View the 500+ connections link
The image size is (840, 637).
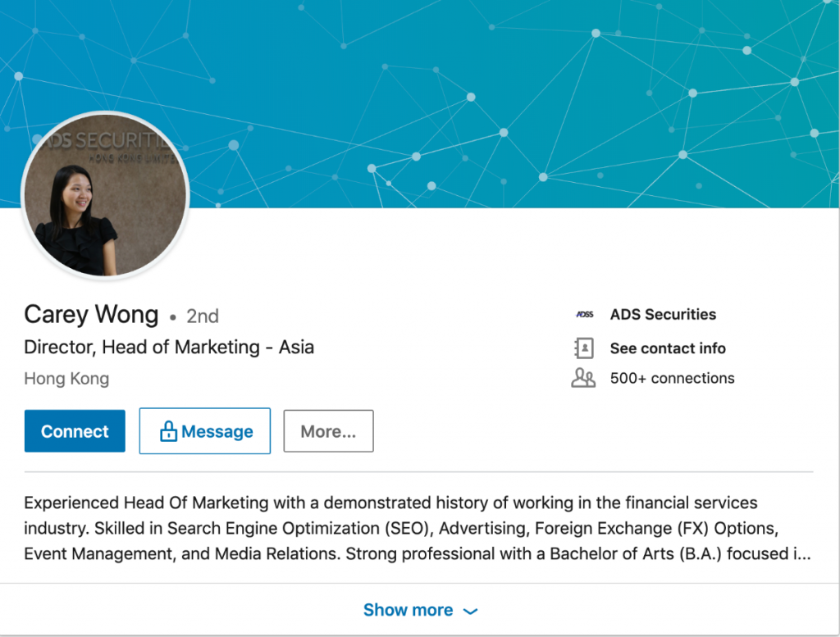[x=672, y=379]
